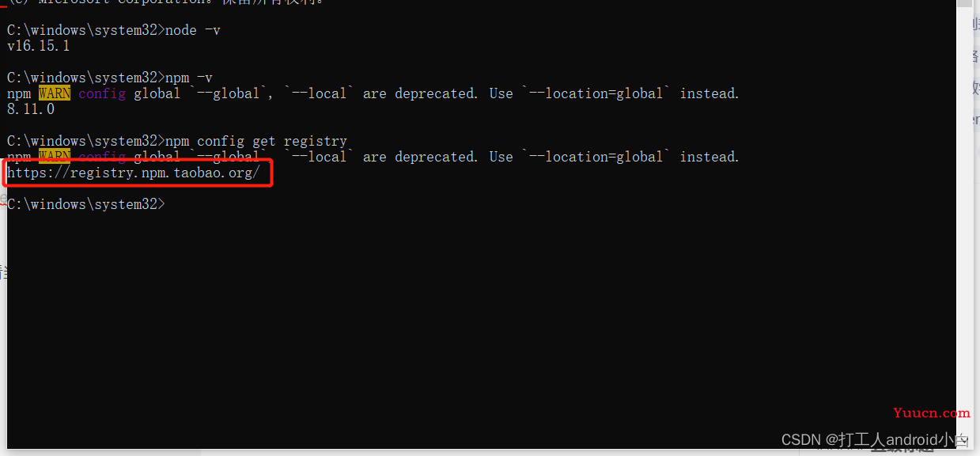Click the registry.npm.taobao.org URL output
980x456 pixels.
tap(134, 173)
